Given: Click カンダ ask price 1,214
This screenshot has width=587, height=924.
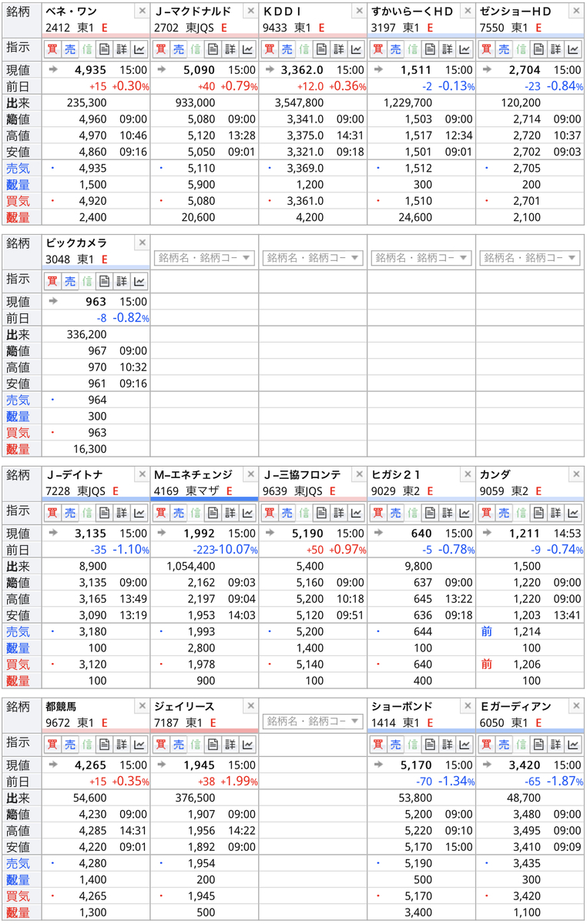Looking at the screenshot, I should pyautogui.click(x=526, y=631).
